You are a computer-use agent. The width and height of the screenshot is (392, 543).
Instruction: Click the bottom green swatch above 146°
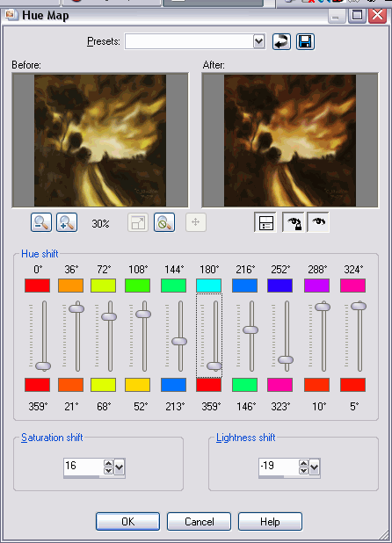(x=245, y=385)
